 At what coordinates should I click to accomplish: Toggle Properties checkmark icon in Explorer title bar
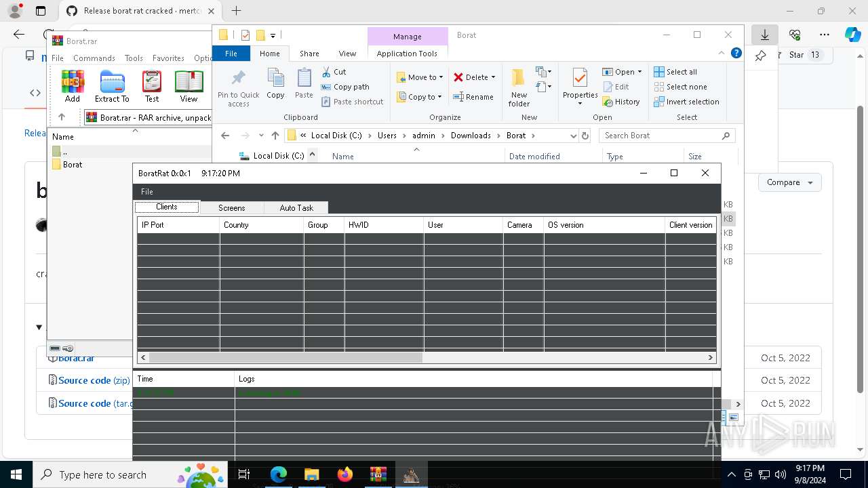tap(245, 35)
